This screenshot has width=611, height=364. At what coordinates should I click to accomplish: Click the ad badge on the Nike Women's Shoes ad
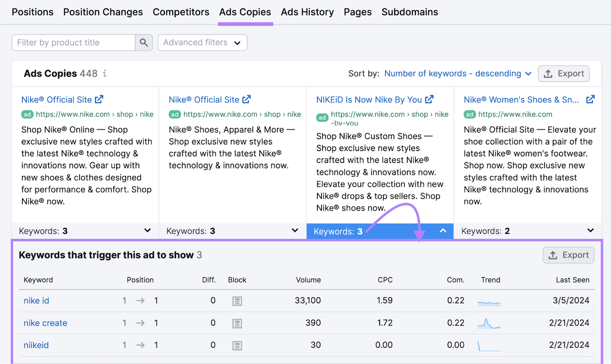(x=469, y=114)
